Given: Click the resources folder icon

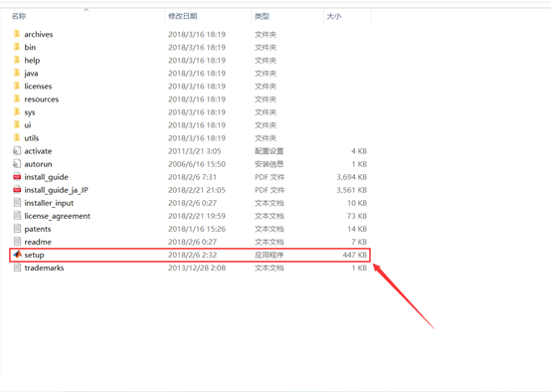Looking at the screenshot, I should [17, 98].
